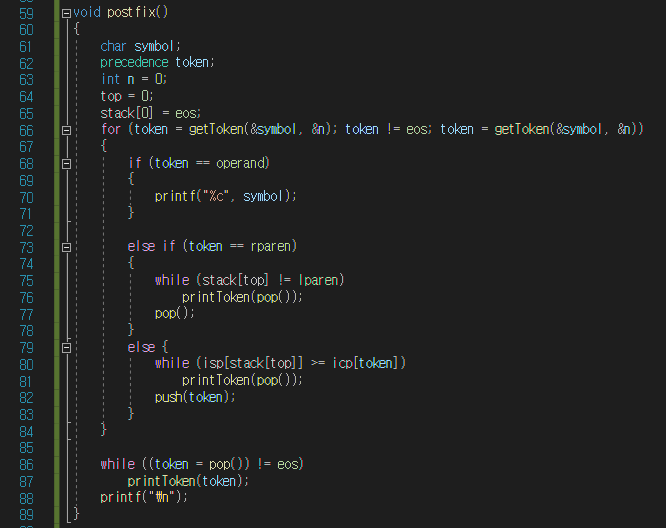Screen dimensions: 666x528
Task: Click printToken(pop()); on line 81
Action: click(x=242, y=380)
